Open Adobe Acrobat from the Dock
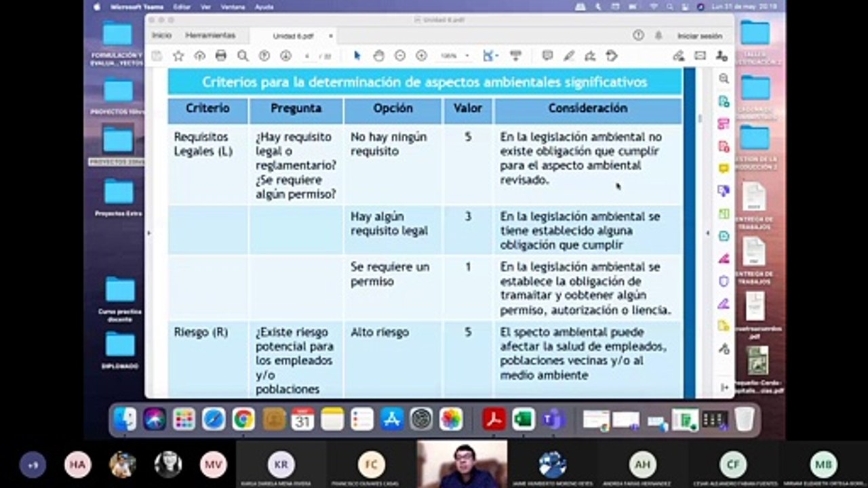This screenshot has height=488, width=868. tap(494, 420)
